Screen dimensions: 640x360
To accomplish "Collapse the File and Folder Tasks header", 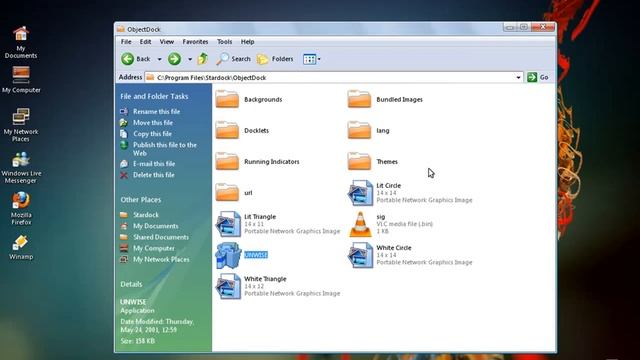I will coord(154,96).
